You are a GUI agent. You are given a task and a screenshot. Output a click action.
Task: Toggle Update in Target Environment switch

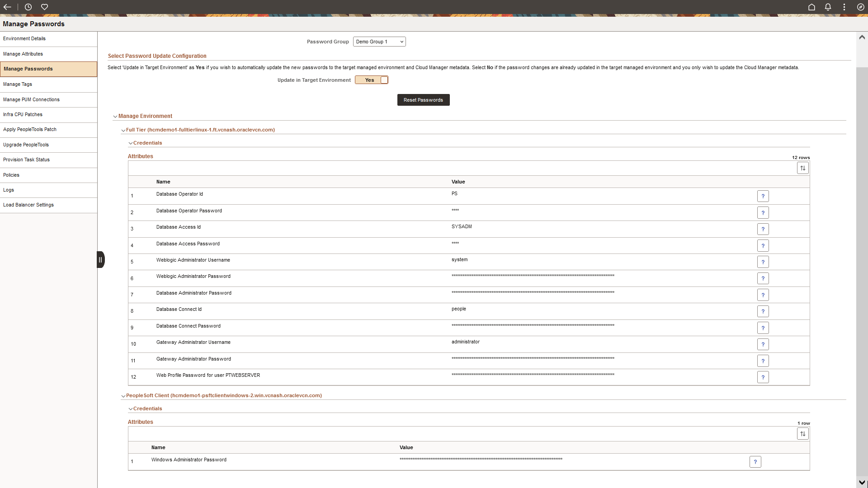tap(372, 80)
